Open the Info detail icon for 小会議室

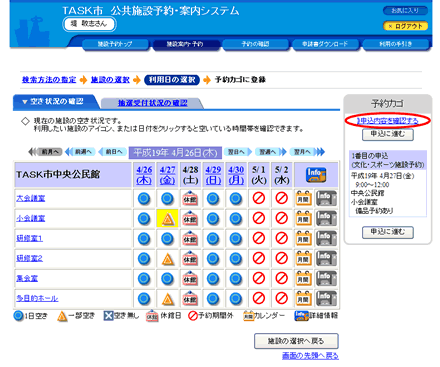point(326,218)
